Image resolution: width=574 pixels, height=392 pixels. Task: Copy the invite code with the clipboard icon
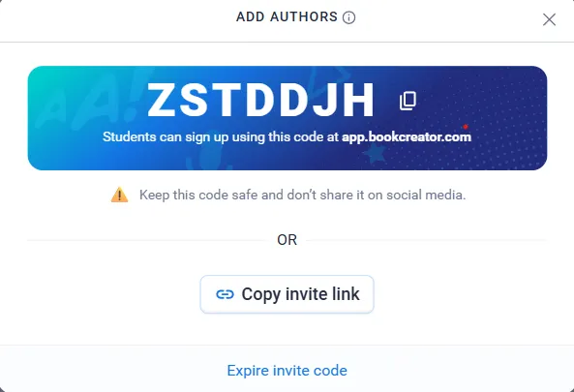pos(408,101)
